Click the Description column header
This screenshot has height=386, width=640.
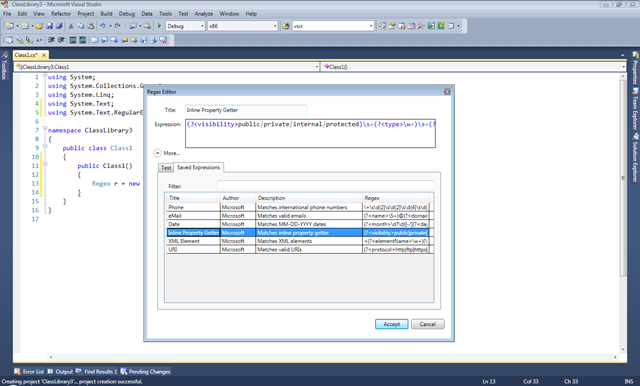point(309,198)
